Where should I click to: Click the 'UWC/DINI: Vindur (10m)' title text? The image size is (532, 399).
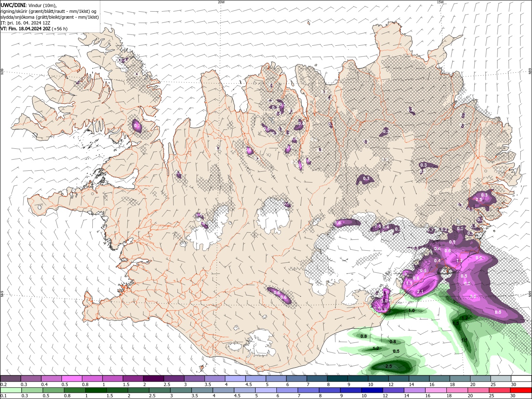[x=28, y=5]
